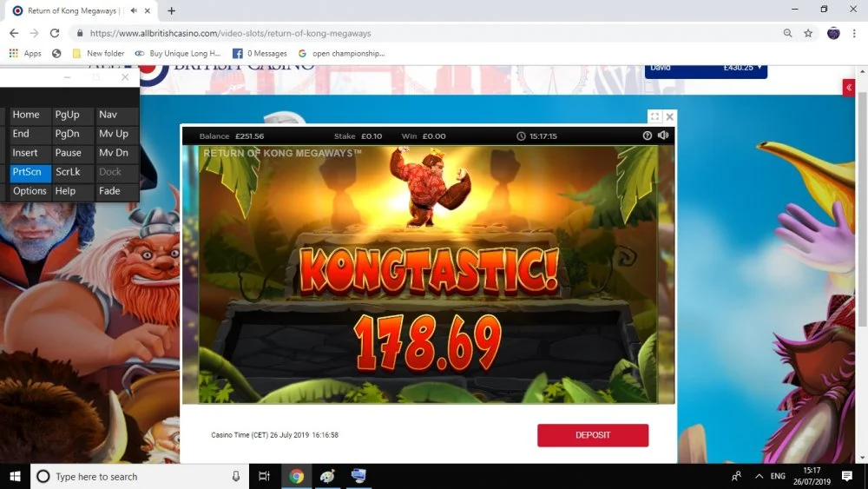
Task: Expand the game to fullscreen
Action: [x=654, y=116]
